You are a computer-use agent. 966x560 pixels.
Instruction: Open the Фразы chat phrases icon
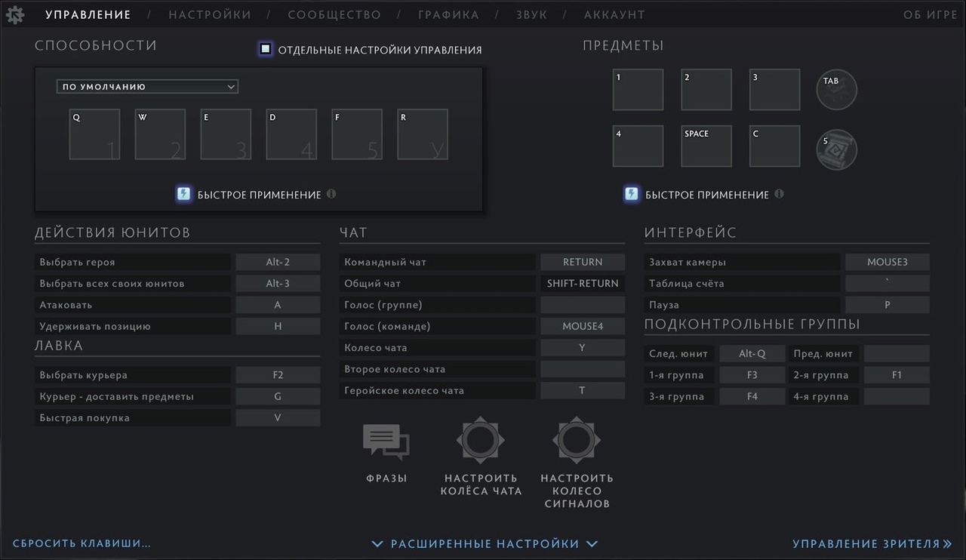click(x=386, y=442)
